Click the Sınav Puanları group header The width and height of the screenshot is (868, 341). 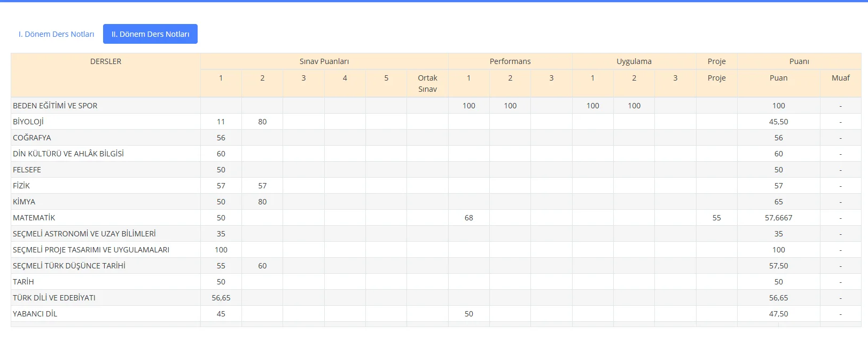[x=324, y=61]
